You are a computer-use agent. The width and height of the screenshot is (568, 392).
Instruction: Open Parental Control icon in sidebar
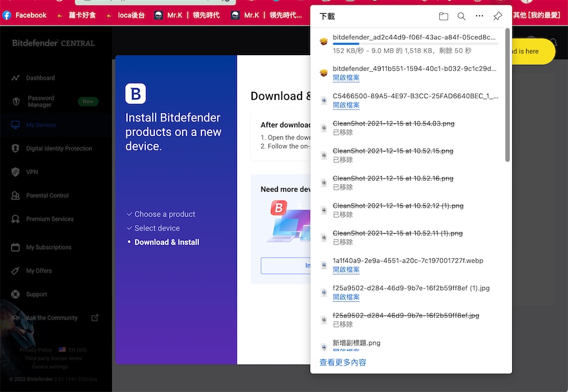point(15,196)
